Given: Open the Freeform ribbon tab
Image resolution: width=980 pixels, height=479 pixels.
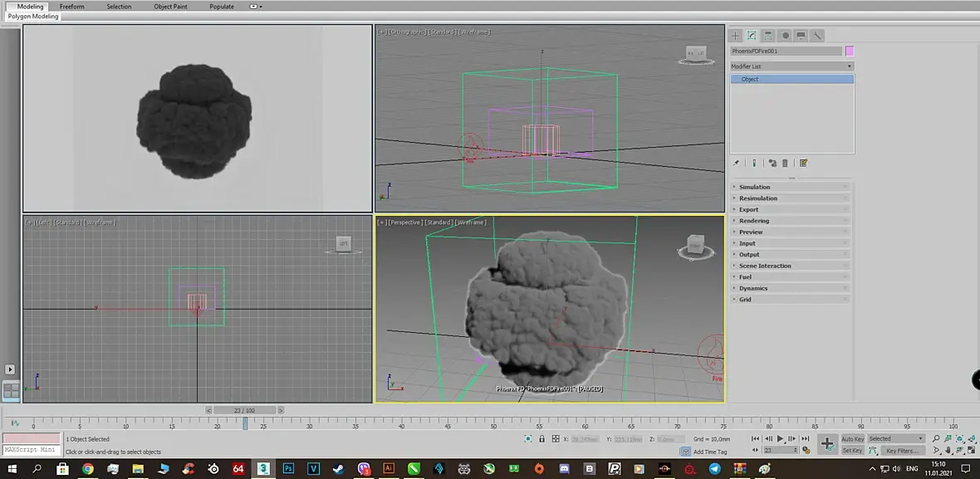Looking at the screenshot, I should coord(71,7).
